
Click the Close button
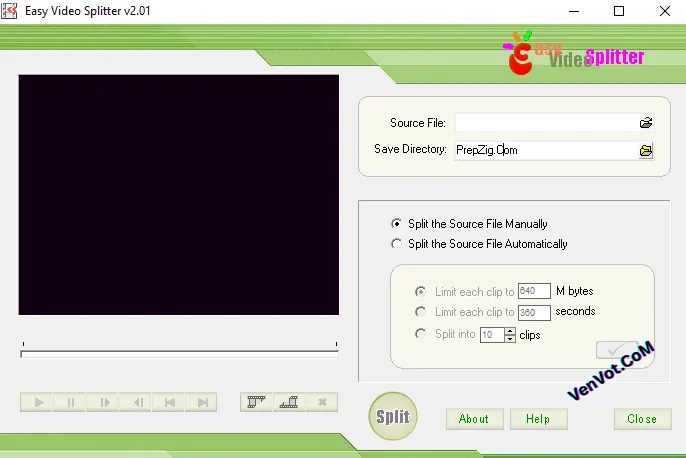click(x=642, y=419)
